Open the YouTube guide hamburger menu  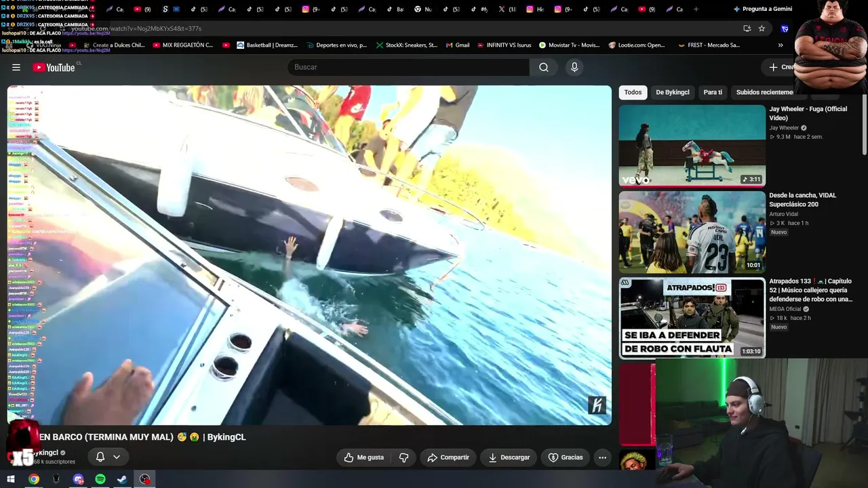point(16,67)
